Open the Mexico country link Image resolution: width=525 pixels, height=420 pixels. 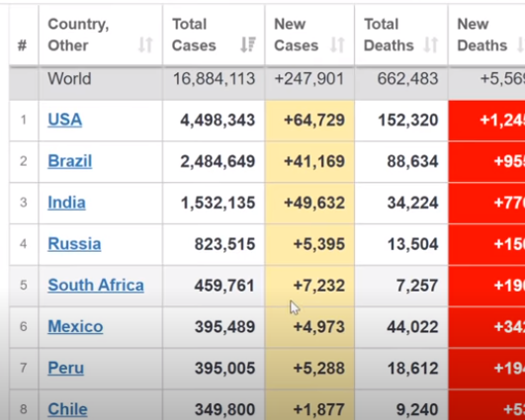75,326
